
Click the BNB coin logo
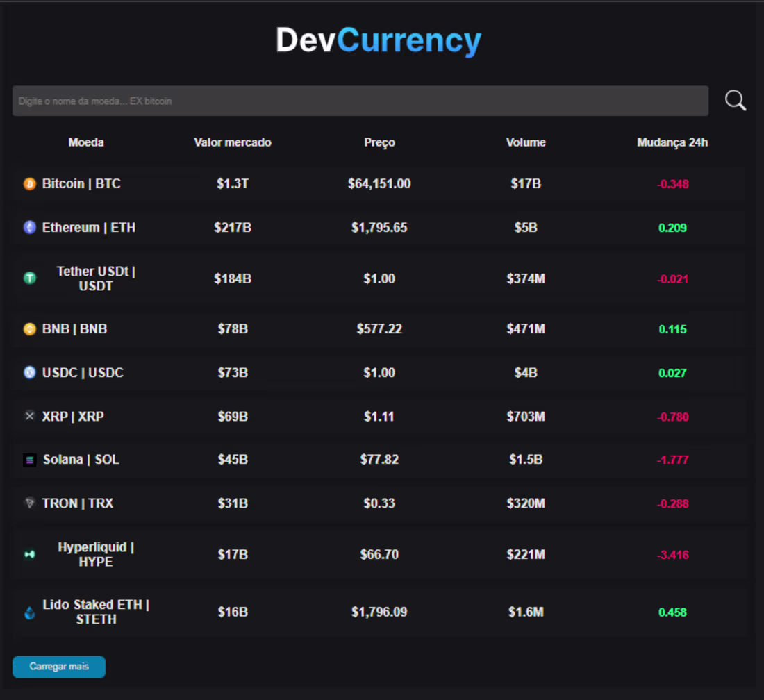pos(30,328)
